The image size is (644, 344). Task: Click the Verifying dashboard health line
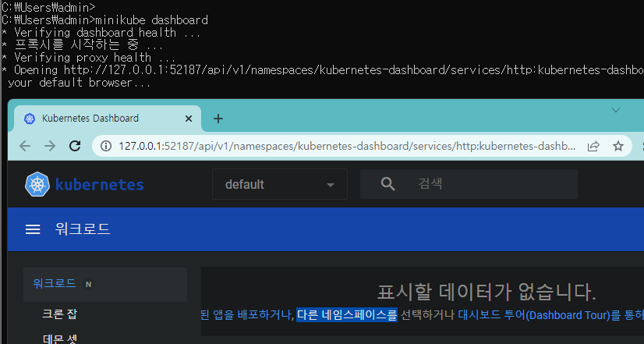(101, 33)
